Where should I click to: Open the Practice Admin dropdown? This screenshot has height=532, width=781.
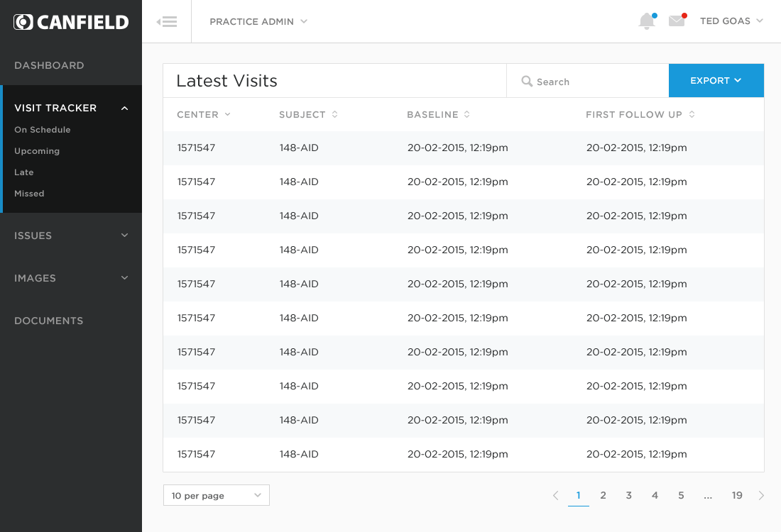pyautogui.click(x=258, y=21)
